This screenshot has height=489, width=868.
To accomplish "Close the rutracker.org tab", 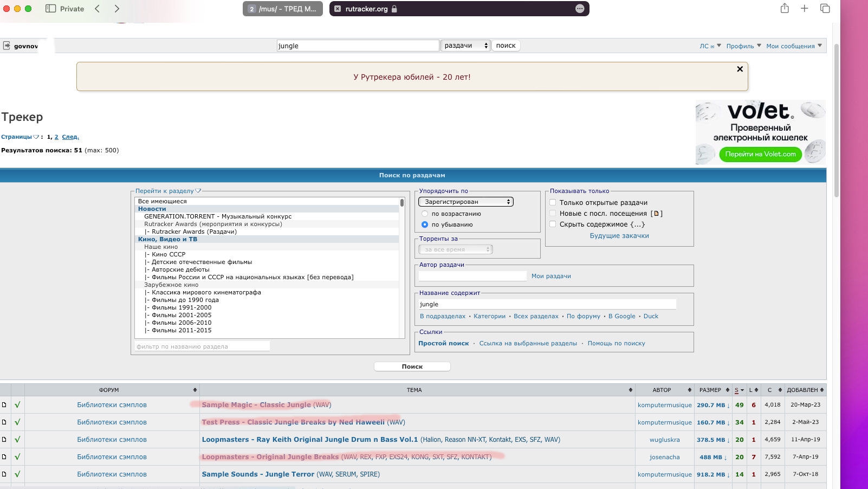I will point(338,9).
